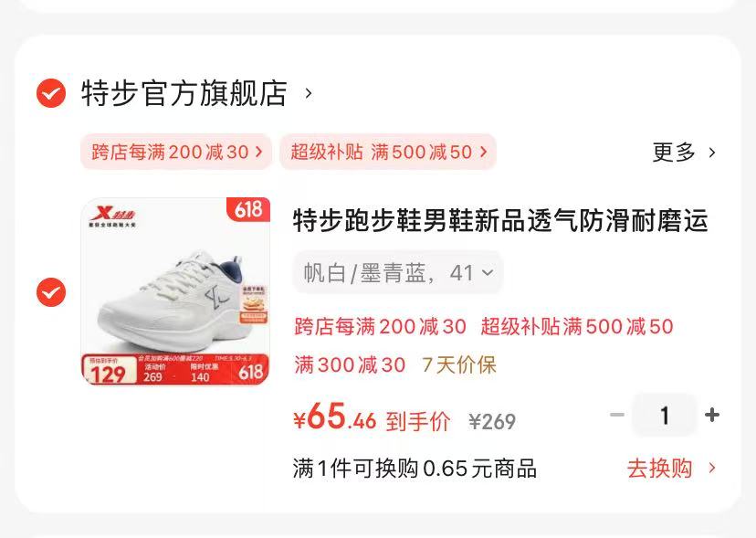Click the chevron next to 更多

point(711,153)
